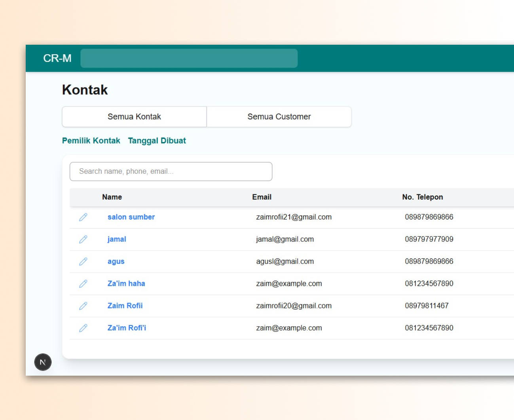This screenshot has width=514, height=420.
Task: Open the salon sumber contact link
Action: click(131, 217)
